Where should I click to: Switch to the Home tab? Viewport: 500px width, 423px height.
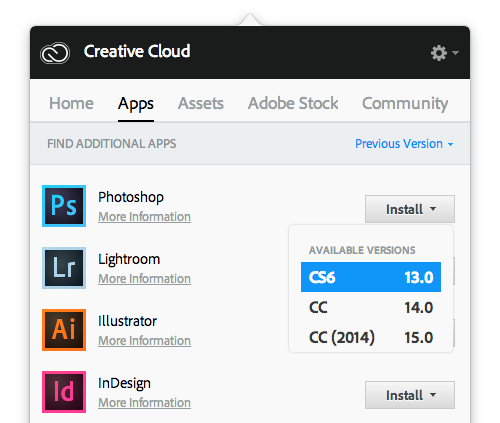[71, 103]
